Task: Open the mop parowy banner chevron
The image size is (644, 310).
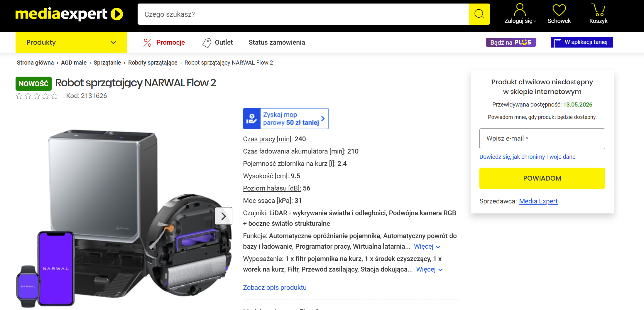Action: click(x=323, y=119)
